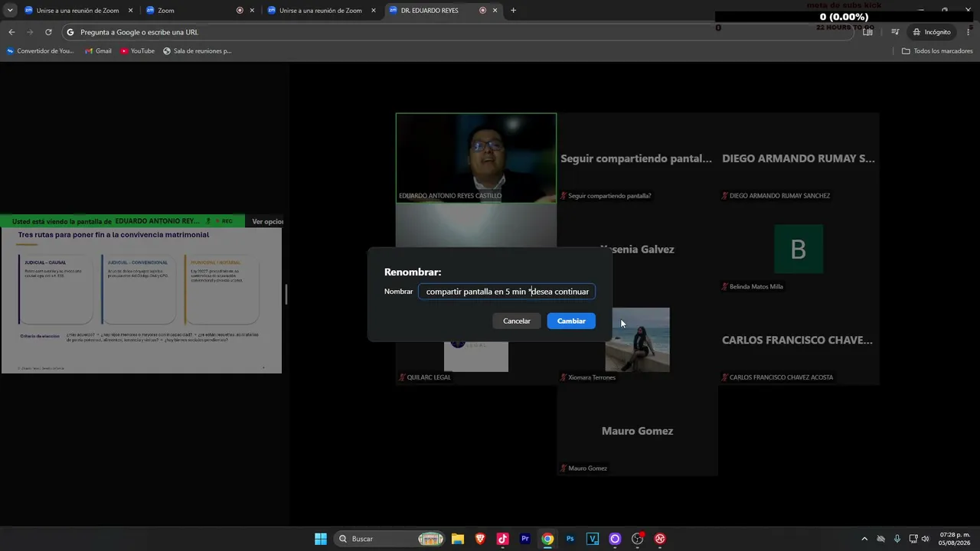Focus the Nombrar text field
The width and height of the screenshot is (980, 551).
pos(507,292)
